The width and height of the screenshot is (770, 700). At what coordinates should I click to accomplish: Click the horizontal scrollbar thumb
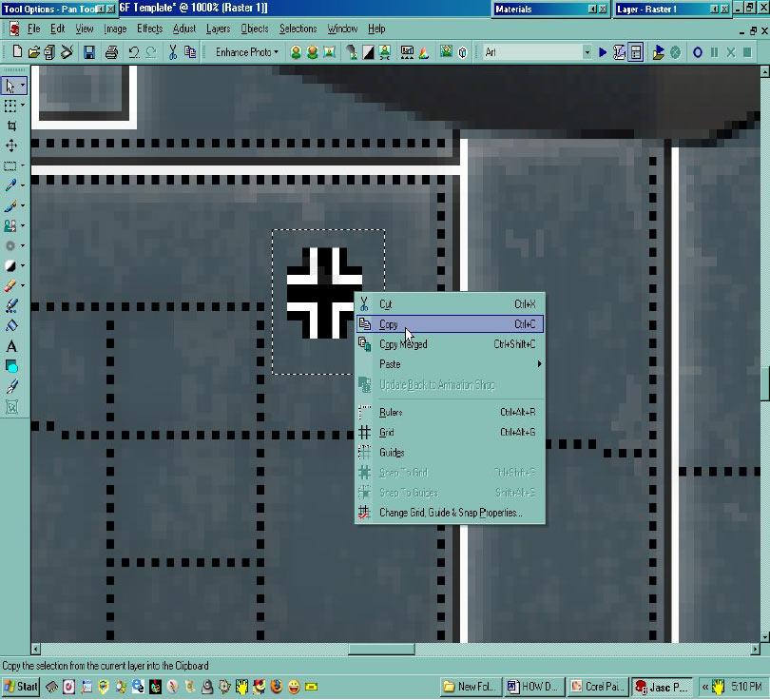pyautogui.click(x=381, y=650)
